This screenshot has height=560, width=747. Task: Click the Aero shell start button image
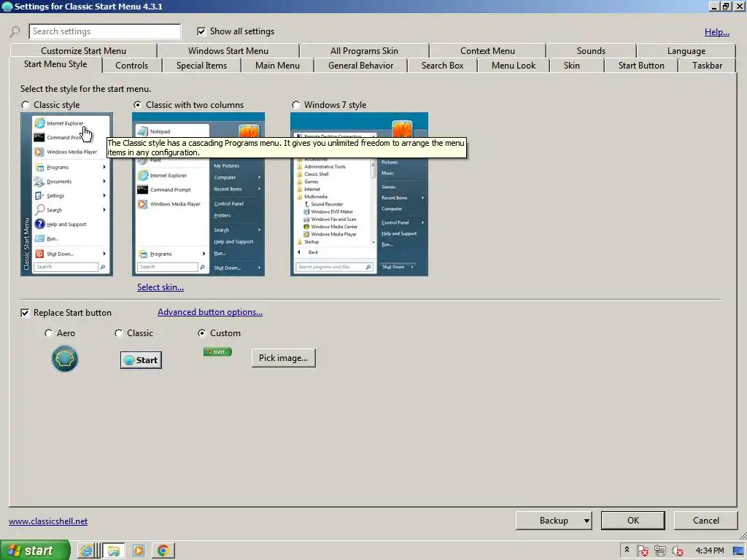pos(65,359)
